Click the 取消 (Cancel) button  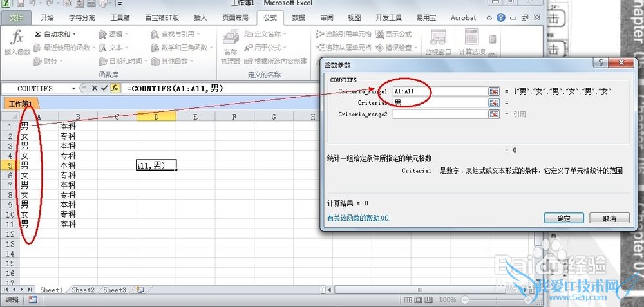click(x=609, y=218)
